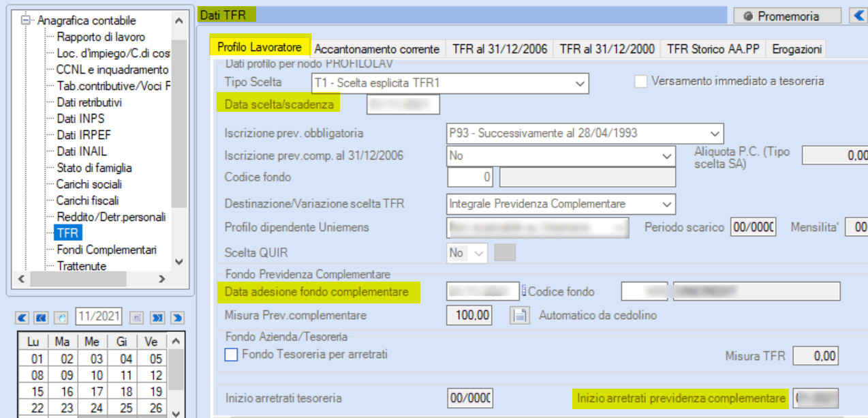Click tree panel scroll up arrow
This screenshot has height=418, width=868.
(x=179, y=21)
